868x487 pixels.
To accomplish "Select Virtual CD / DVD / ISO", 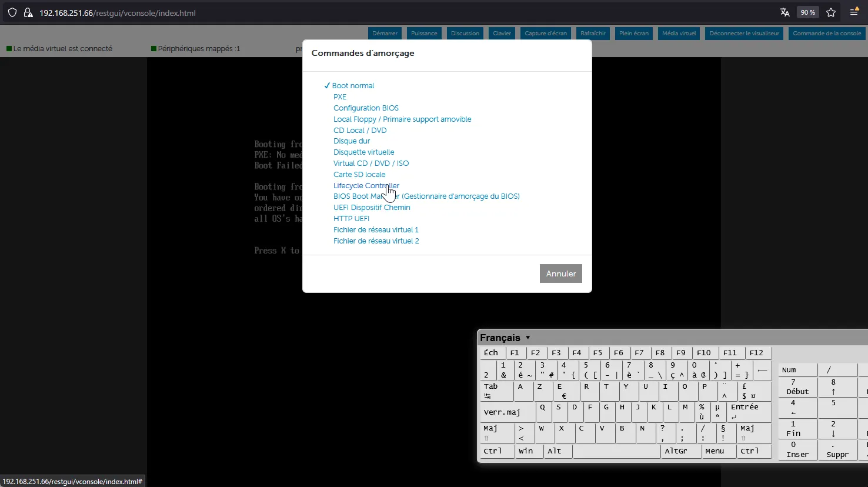I will point(371,164).
